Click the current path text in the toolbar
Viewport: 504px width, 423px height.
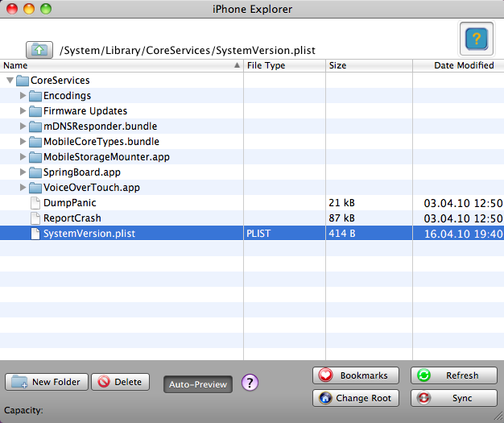pos(188,51)
